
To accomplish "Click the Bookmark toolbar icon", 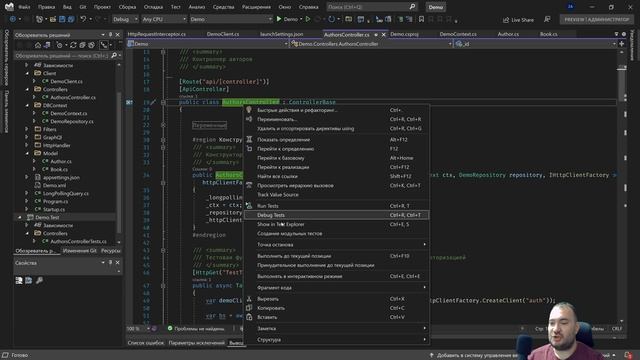I will (421, 19).
